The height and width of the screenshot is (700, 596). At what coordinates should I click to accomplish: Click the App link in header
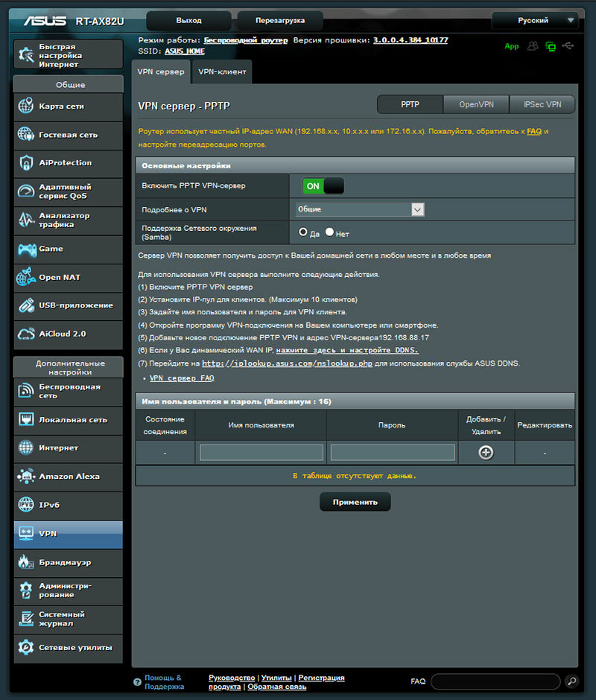coord(512,46)
